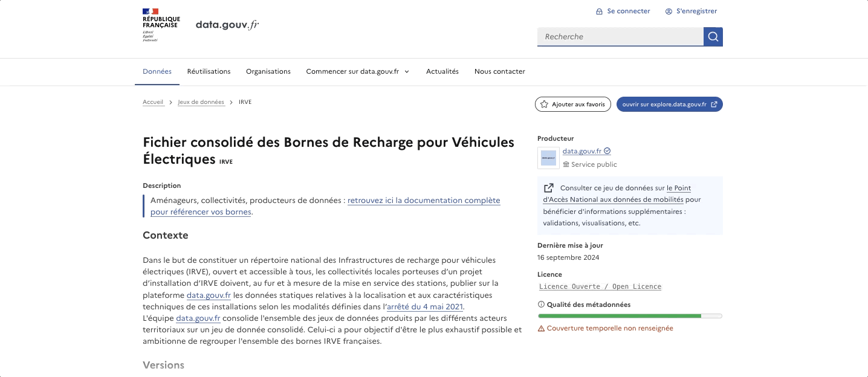This screenshot has width=868, height=377.
Task: Open the Actualités tab
Action: [x=442, y=71]
